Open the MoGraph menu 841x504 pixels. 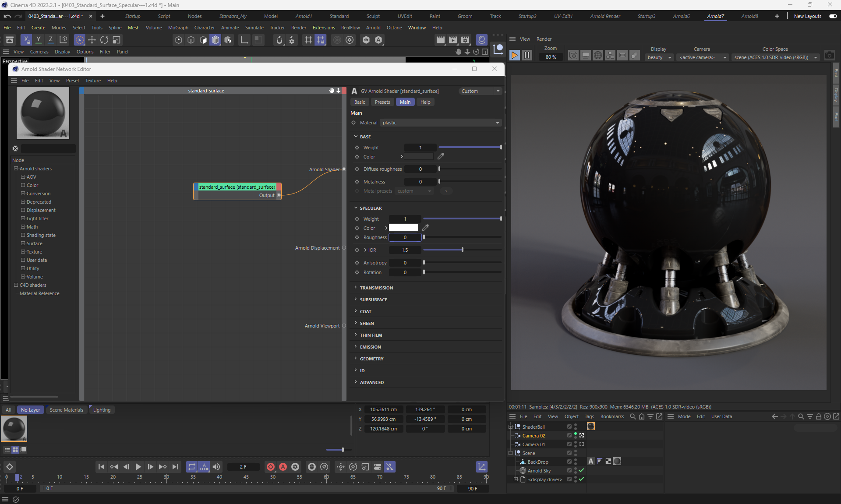coord(178,28)
